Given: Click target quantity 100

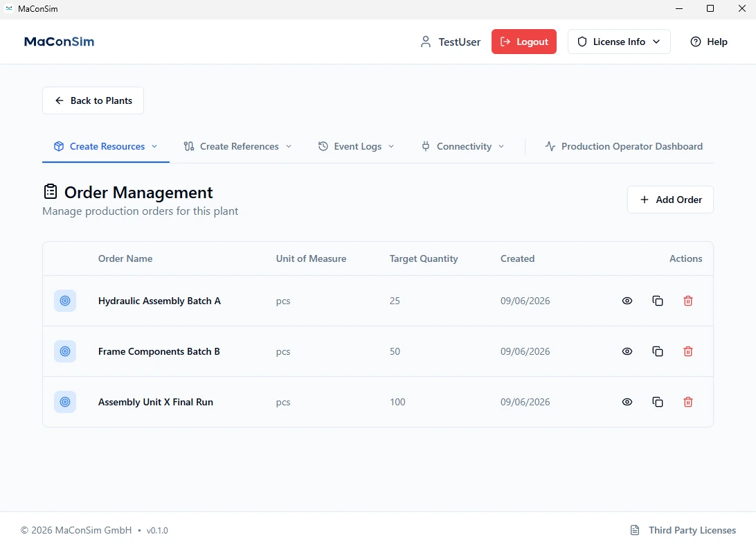Looking at the screenshot, I should [x=397, y=402].
